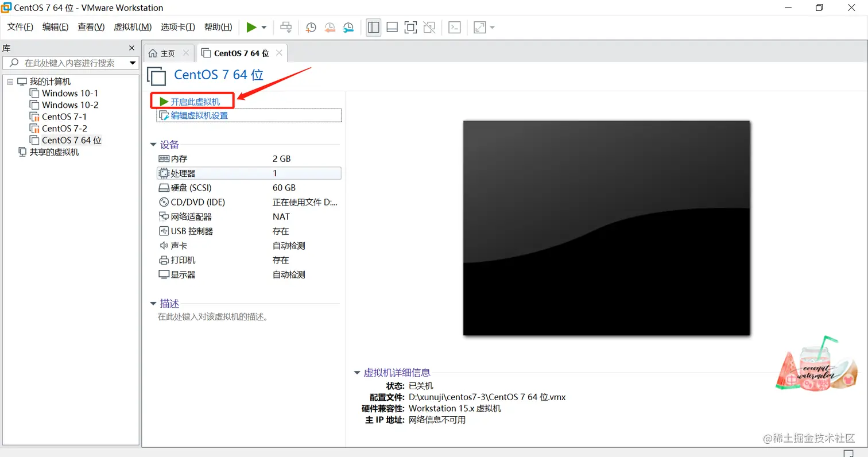Click the CD/DVD (IDE) disc icon
This screenshot has height=457, width=868.
click(x=164, y=202)
